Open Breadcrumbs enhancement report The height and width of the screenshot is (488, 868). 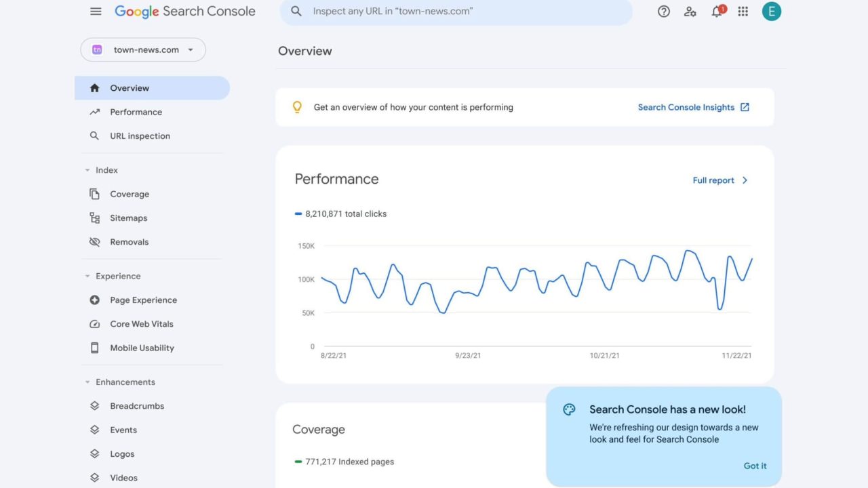[x=152, y=406]
